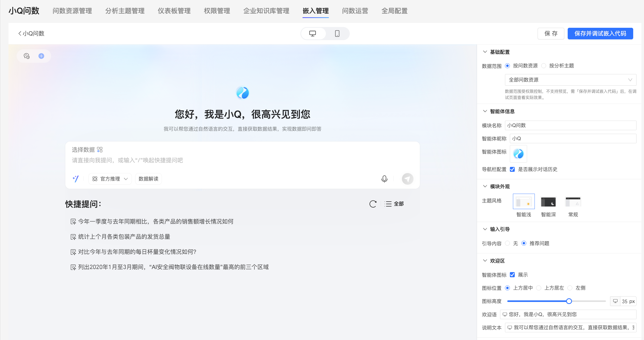Click the agent avatar in welcome area
This screenshot has height=340, width=644.
pyautogui.click(x=242, y=93)
